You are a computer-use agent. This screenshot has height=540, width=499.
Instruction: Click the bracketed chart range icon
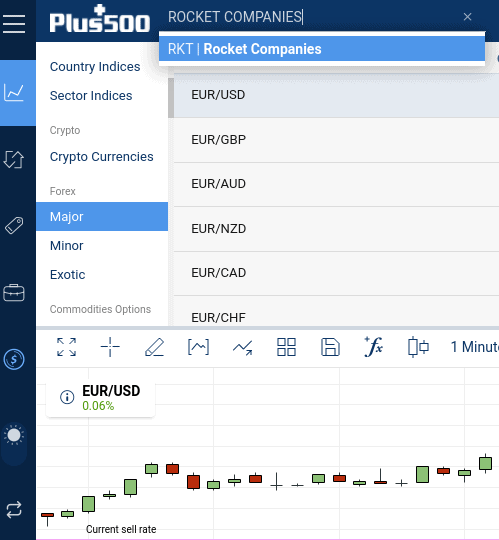(198, 347)
